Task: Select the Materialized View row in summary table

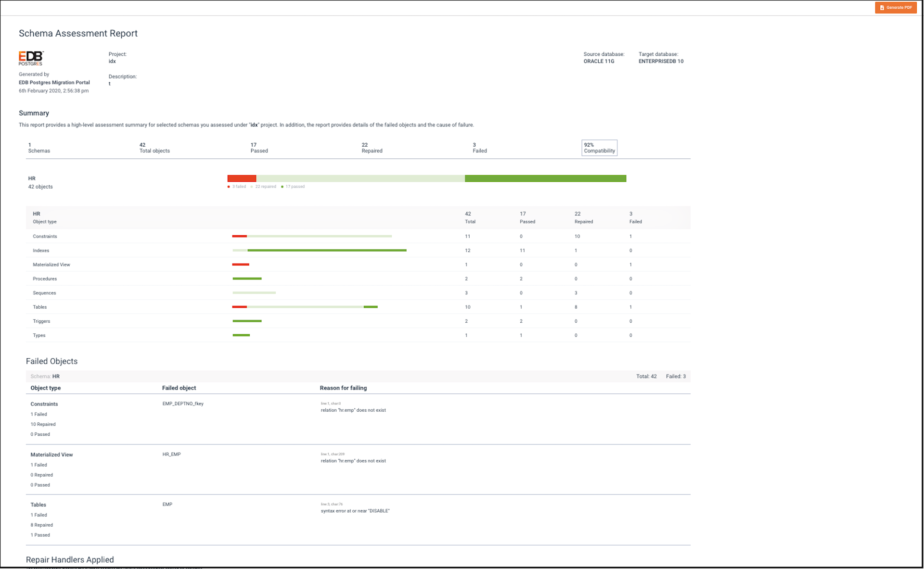Action: [x=358, y=265]
